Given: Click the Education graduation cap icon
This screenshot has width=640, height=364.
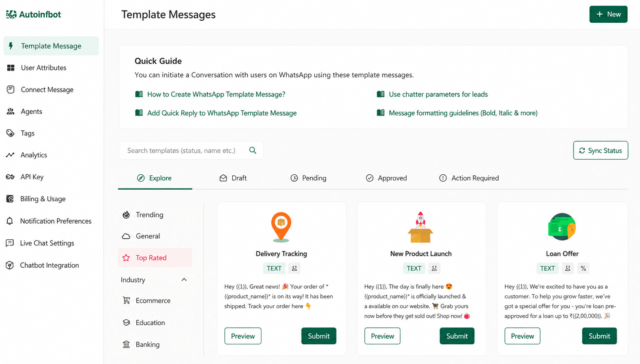Looking at the screenshot, I should click(x=126, y=322).
